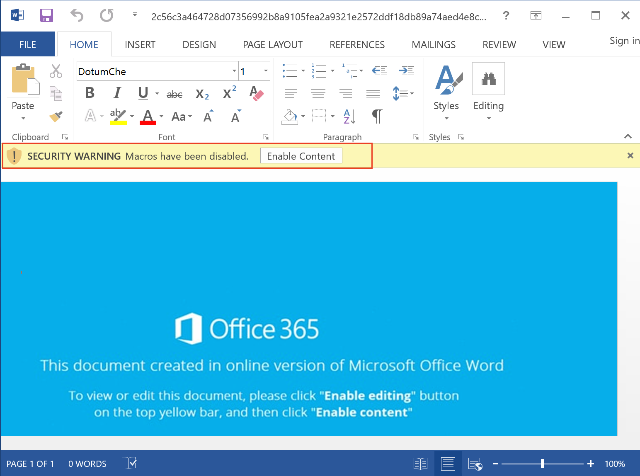Image resolution: width=640 pixels, height=476 pixels.
Task: Click Shrink Font icon
Action: point(236,116)
